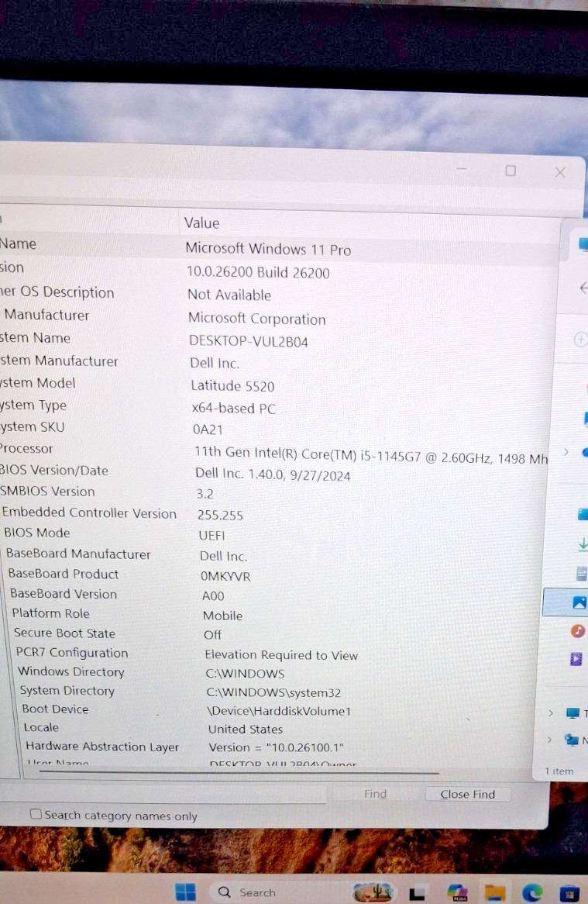
Task: Select the Hardware Abstraction Layer label
Action: click(102, 747)
